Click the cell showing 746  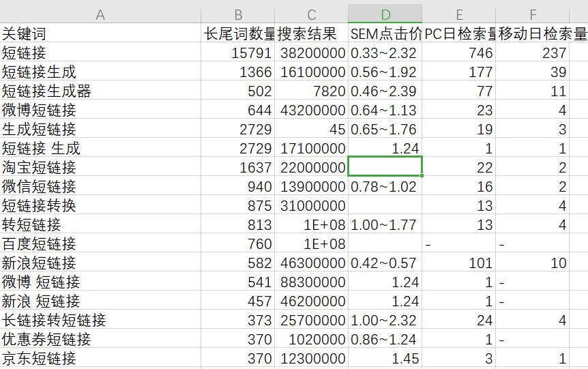click(459, 53)
